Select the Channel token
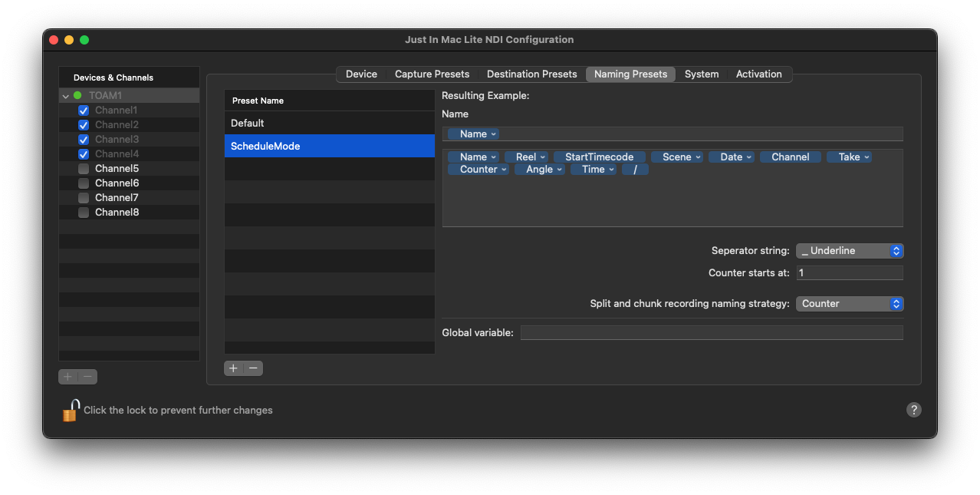This screenshot has width=980, height=495. [791, 157]
